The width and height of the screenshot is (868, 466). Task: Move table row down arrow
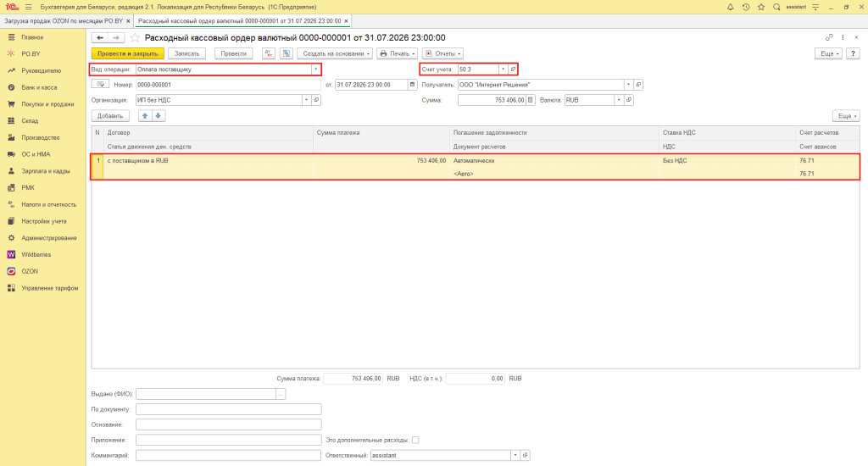click(159, 116)
